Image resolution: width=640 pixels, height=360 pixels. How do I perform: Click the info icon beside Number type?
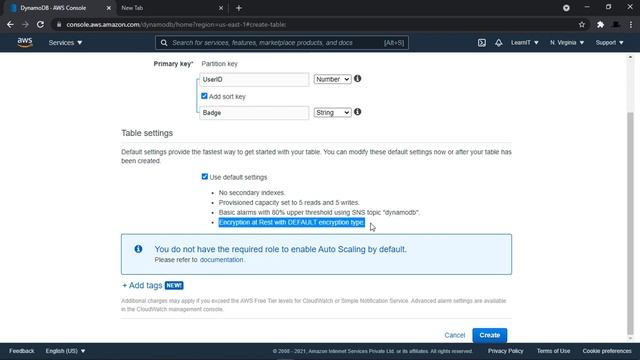click(x=358, y=78)
